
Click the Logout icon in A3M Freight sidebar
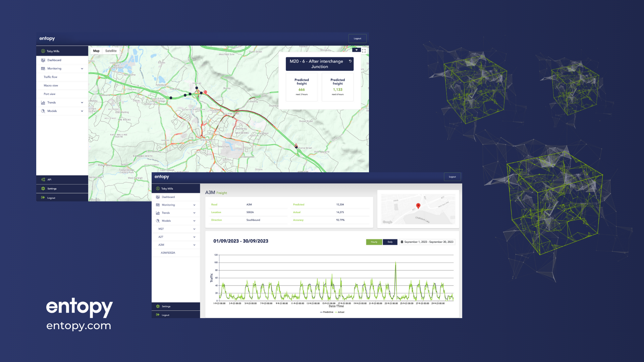[x=158, y=315]
